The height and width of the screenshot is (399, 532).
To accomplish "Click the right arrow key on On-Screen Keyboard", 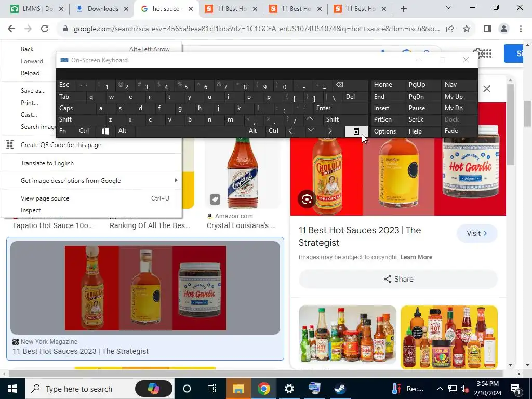I will pos(330,131).
